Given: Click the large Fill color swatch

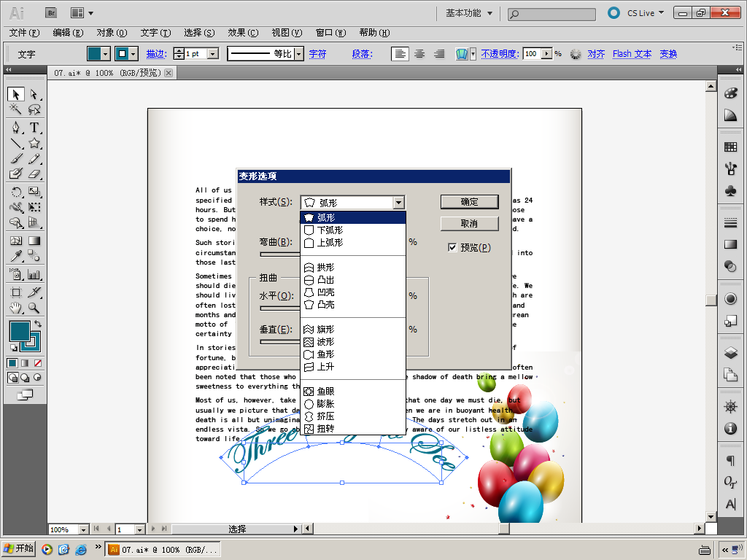Looking at the screenshot, I should point(20,331).
